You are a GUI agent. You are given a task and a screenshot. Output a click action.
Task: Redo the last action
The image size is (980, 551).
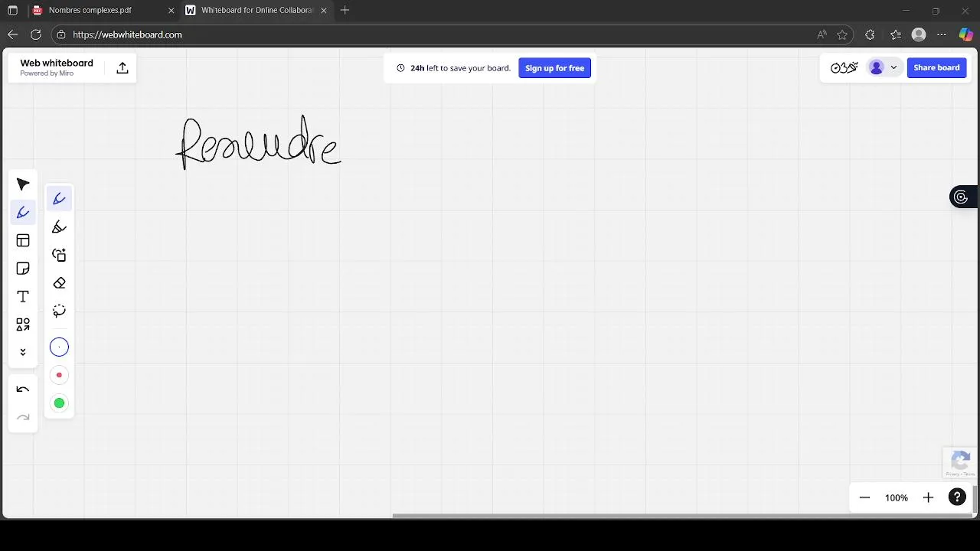(x=23, y=418)
